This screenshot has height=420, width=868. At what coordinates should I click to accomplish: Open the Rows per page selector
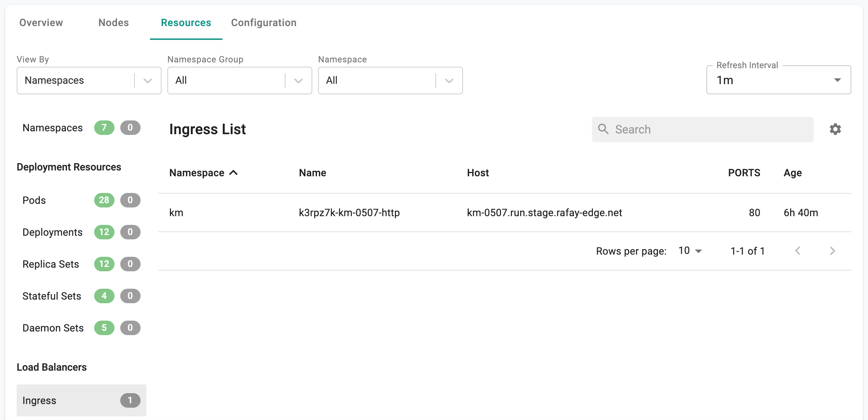pyautogui.click(x=690, y=251)
